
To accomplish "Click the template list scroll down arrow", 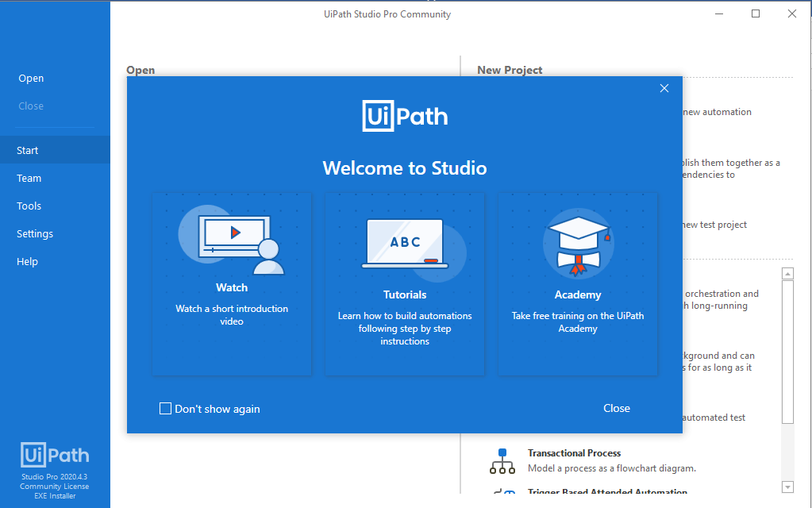I will click(x=787, y=487).
